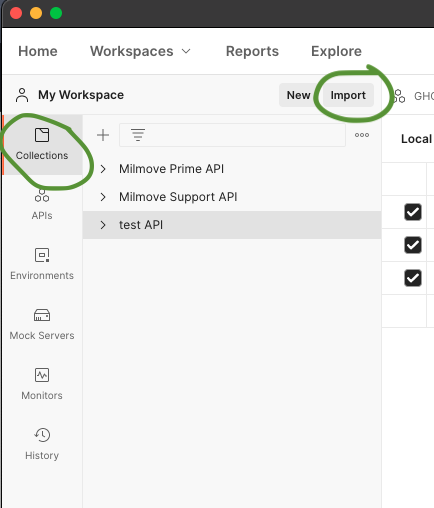434x508 pixels.
Task: Open the Collections sidebar tab
Action: pos(42,145)
